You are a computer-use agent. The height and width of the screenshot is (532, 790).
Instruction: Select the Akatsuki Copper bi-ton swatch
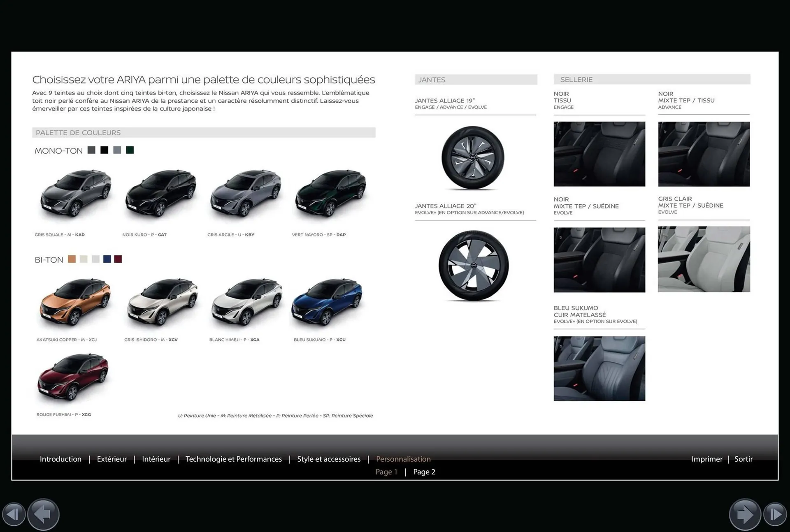point(71,259)
